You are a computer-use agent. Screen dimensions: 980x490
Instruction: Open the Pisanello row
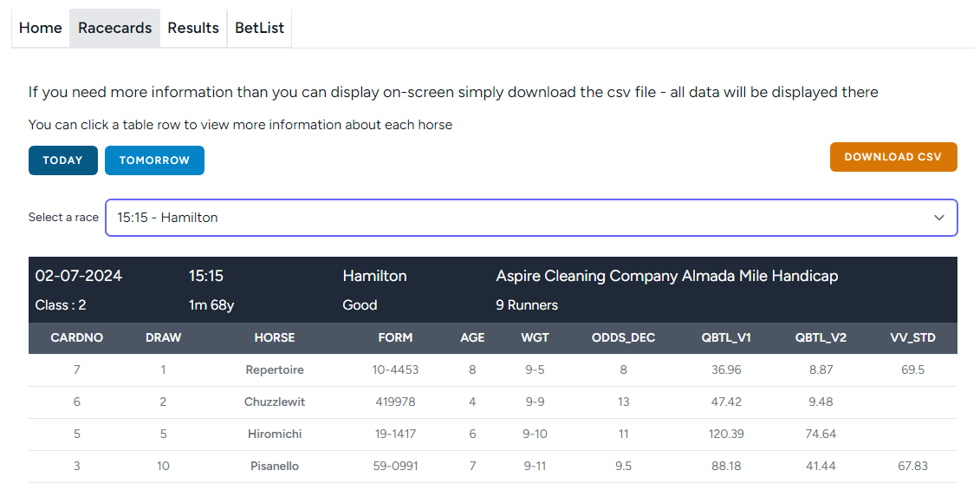[x=275, y=467]
